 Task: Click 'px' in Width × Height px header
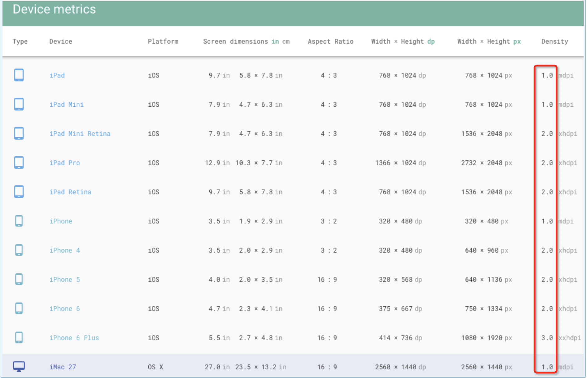pyautogui.click(x=517, y=41)
